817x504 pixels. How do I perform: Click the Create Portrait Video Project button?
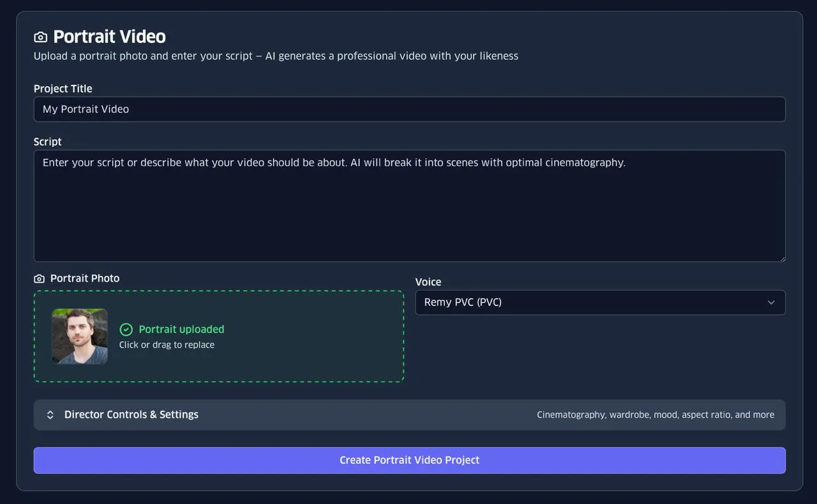pos(409,460)
